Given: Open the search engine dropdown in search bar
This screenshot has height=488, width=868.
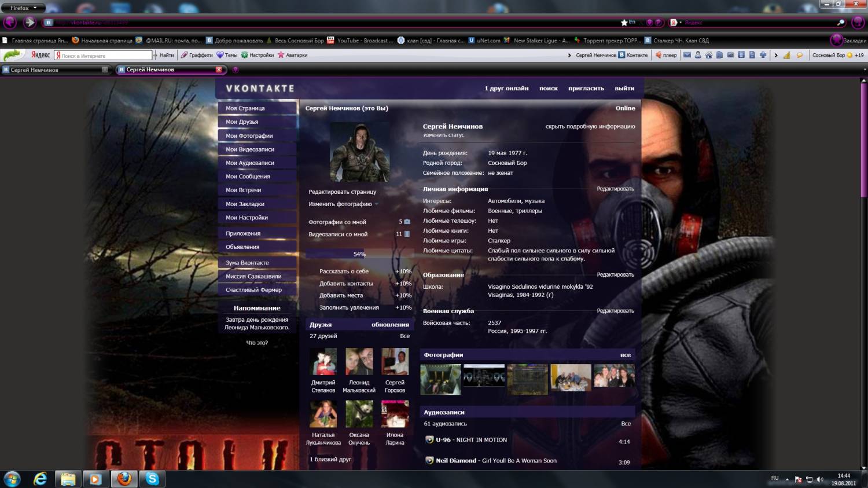Looking at the screenshot, I should click(674, 23).
